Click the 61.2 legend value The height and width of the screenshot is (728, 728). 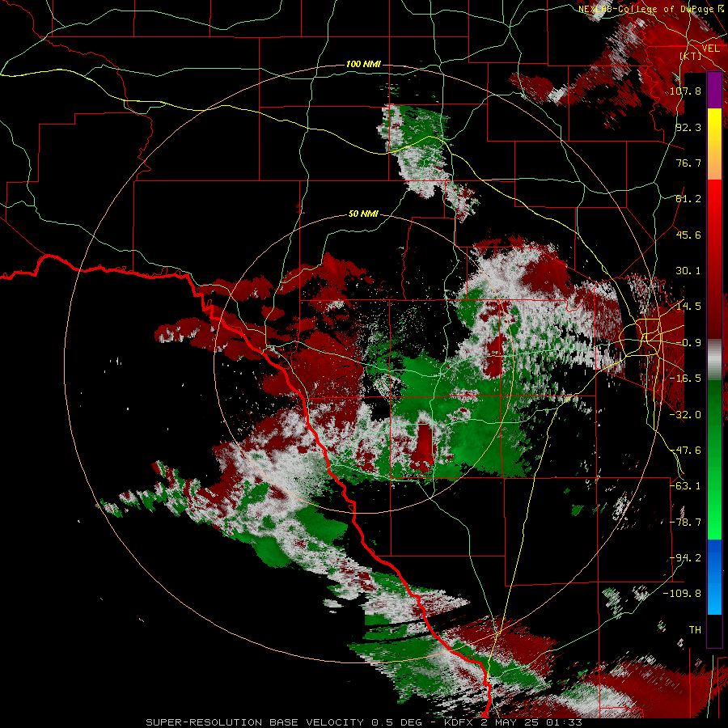688,199
